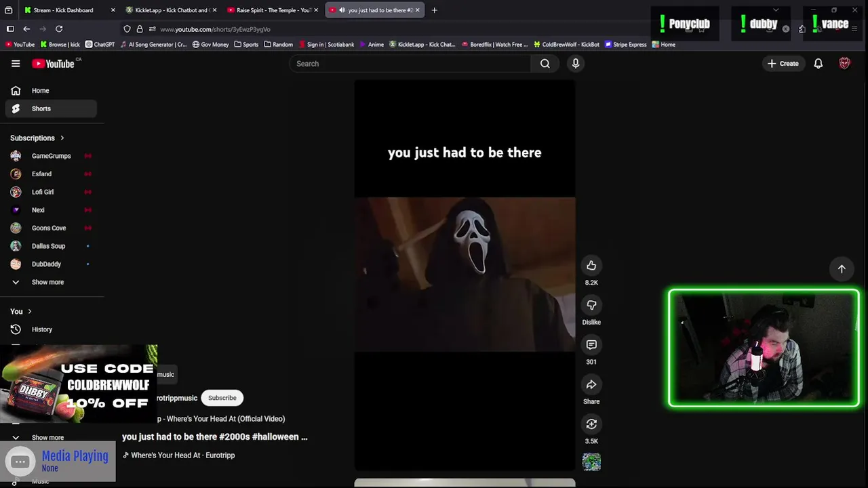This screenshot has width=868, height=488.
Task: Toggle the browser sidebar panel icon
Action: point(10,29)
